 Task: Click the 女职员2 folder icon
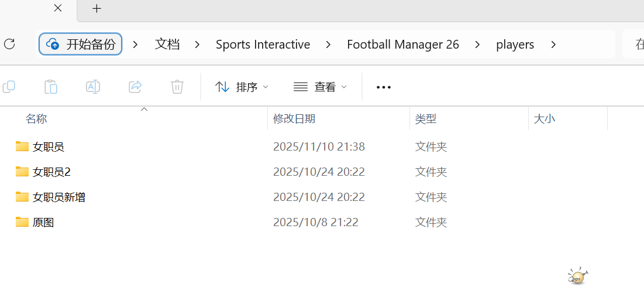click(x=22, y=172)
